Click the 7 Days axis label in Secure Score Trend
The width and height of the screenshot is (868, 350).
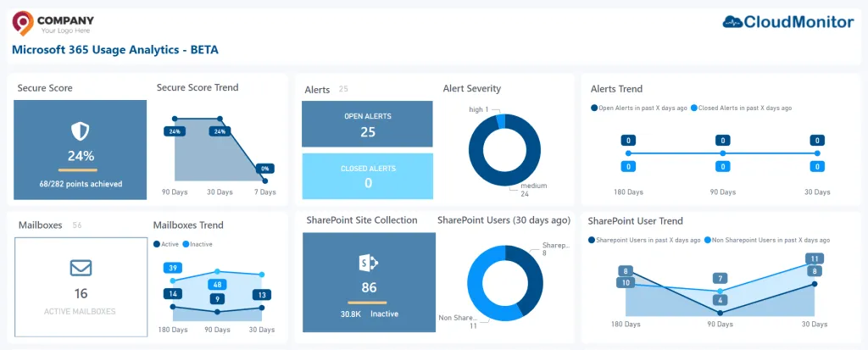(x=264, y=192)
